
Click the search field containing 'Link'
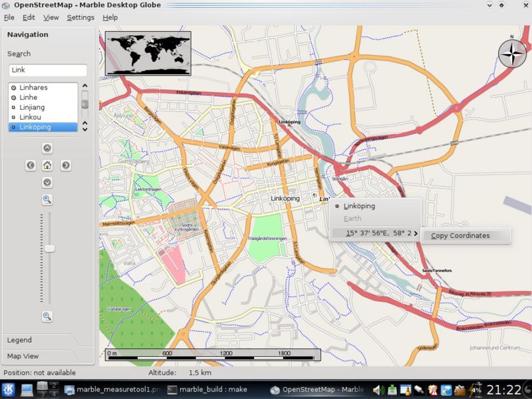pyautogui.click(x=48, y=70)
